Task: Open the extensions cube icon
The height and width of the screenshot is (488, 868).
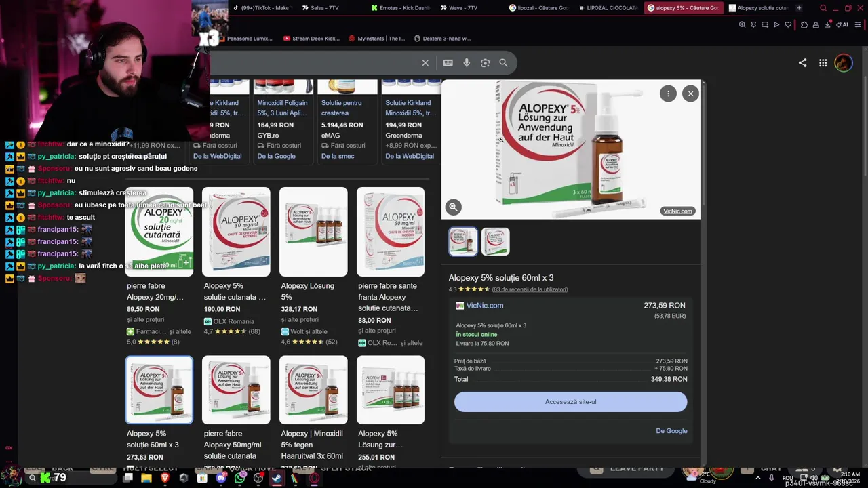Action: coord(804,24)
